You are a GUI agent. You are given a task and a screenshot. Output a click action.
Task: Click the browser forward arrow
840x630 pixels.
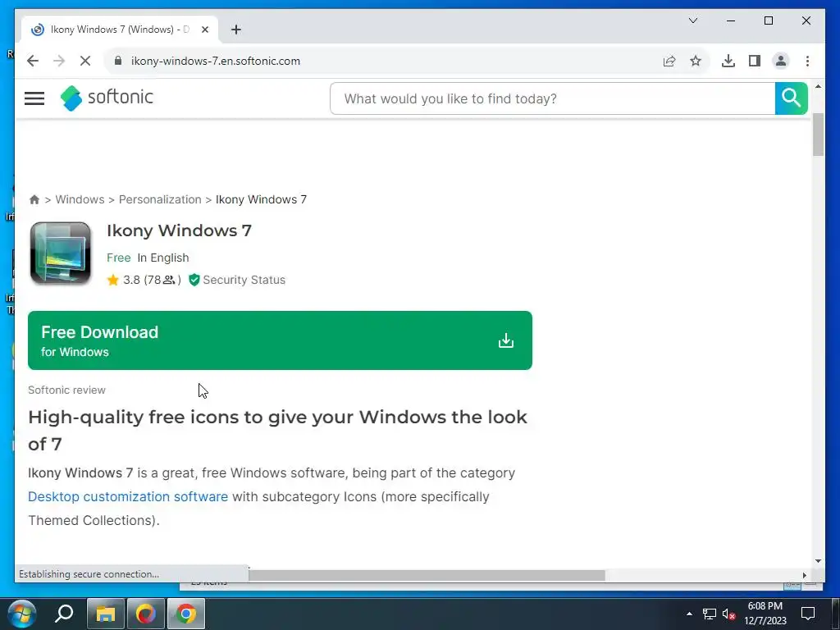pyautogui.click(x=59, y=61)
